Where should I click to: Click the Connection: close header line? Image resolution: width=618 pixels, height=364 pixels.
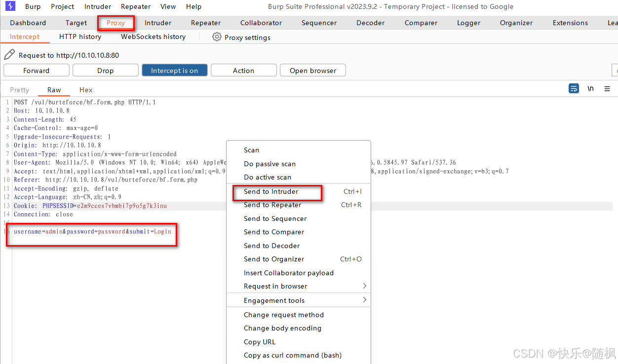point(43,214)
